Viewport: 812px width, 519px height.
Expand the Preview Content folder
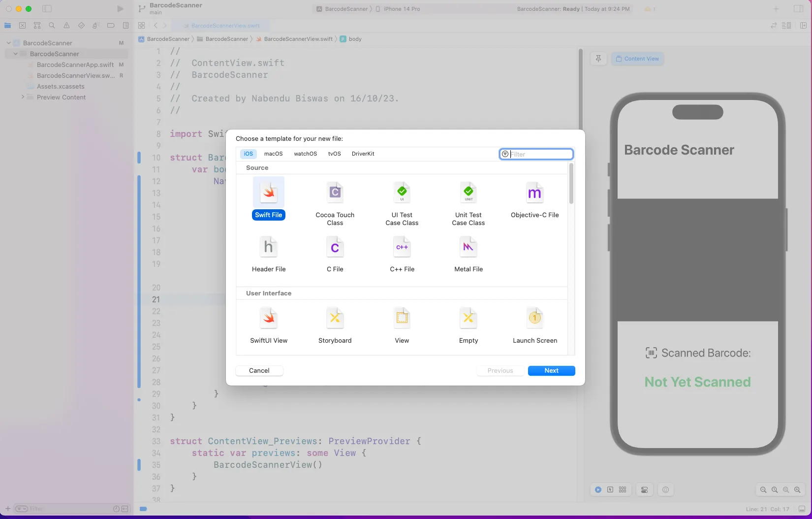tap(22, 97)
